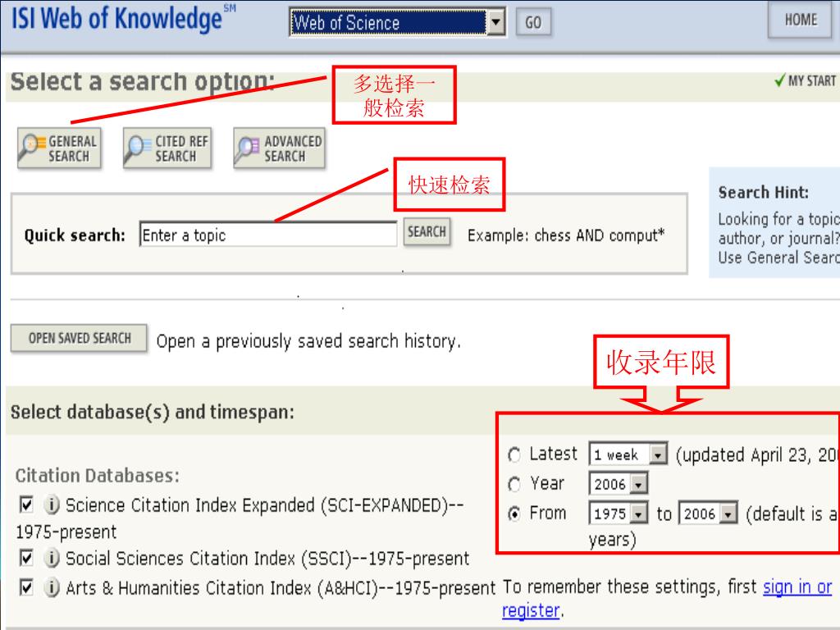This screenshot has width=840, height=630.
Task: Click the Search Hint heading
Action: point(764,192)
